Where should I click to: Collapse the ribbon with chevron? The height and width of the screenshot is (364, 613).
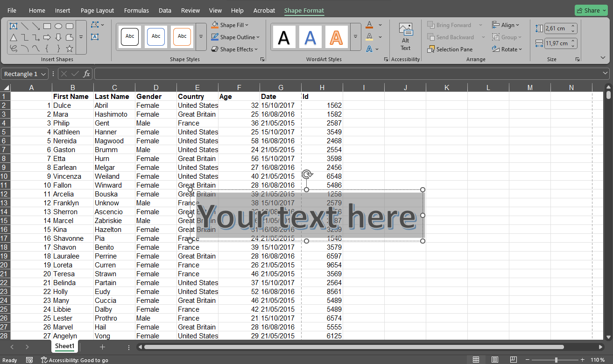click(x=603, y=58)
